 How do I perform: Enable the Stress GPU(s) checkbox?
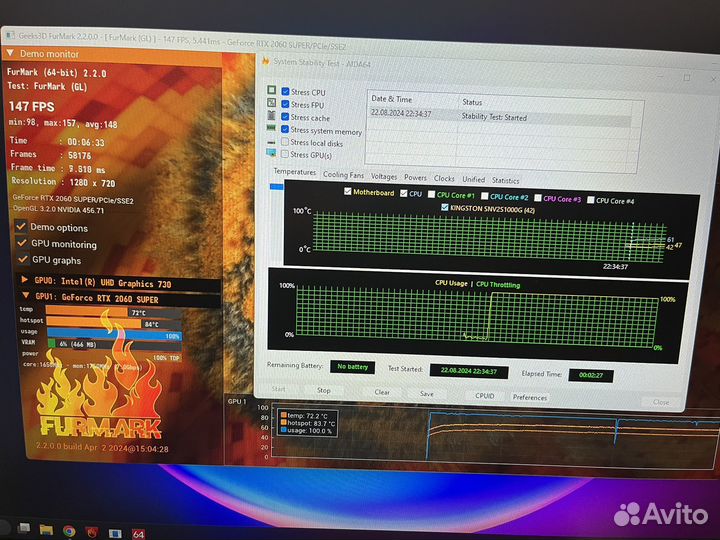(285, 154)
